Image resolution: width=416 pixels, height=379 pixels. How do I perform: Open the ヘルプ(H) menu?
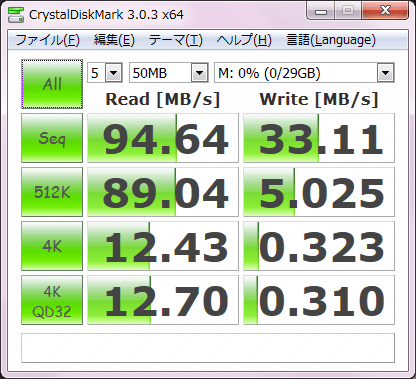[244, 40]
